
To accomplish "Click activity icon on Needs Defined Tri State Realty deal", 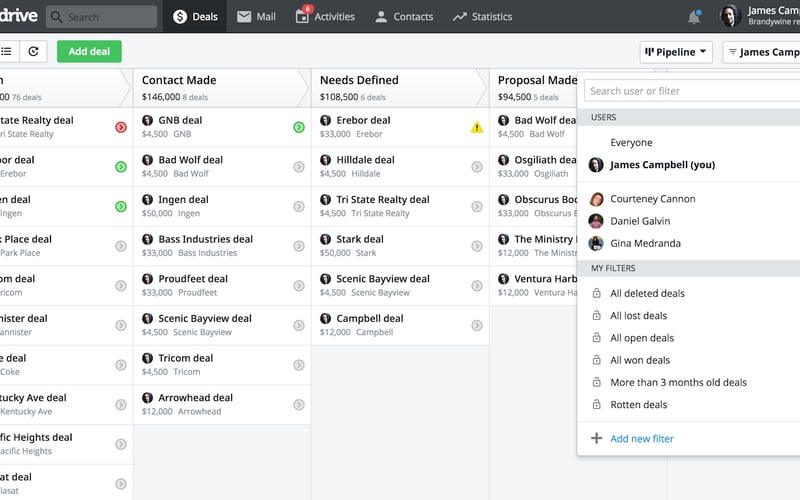I will pyautogui.click(x=477, y=207).
